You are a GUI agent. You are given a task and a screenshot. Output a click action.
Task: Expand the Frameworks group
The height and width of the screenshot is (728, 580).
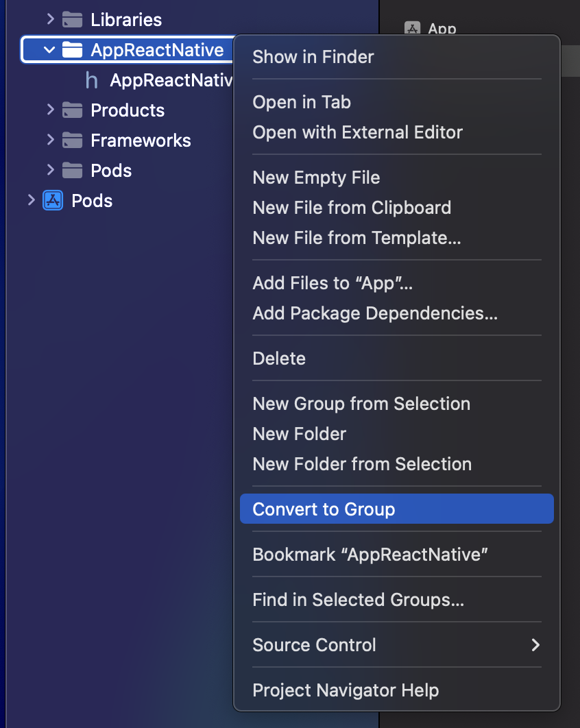click(50, 140)
